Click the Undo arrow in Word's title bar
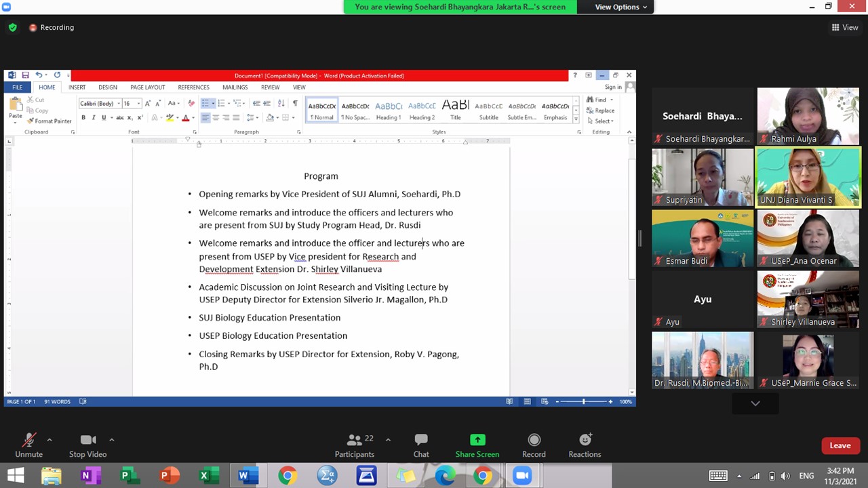 (x=39, y=75)
